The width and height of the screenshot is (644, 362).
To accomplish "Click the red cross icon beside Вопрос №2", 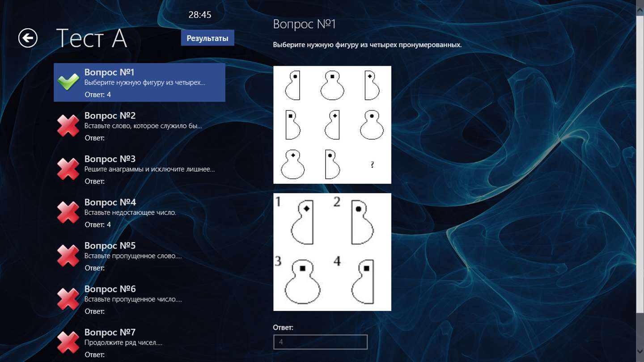I will [x=68, y=125].
